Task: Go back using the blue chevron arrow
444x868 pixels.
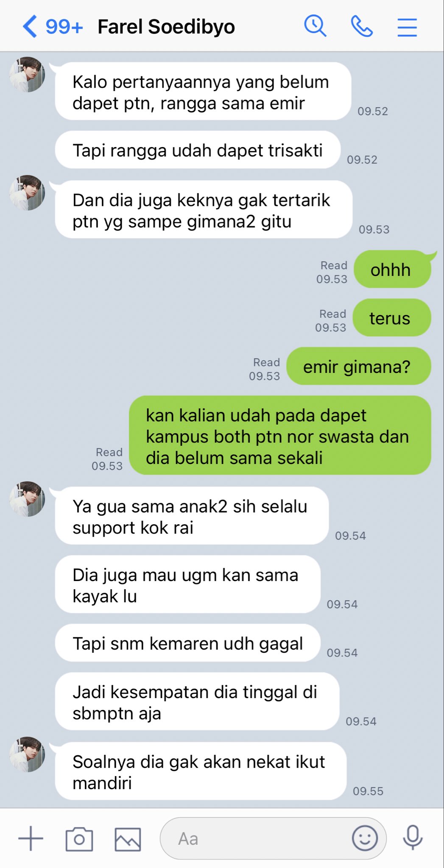Action: pos(30,27)
